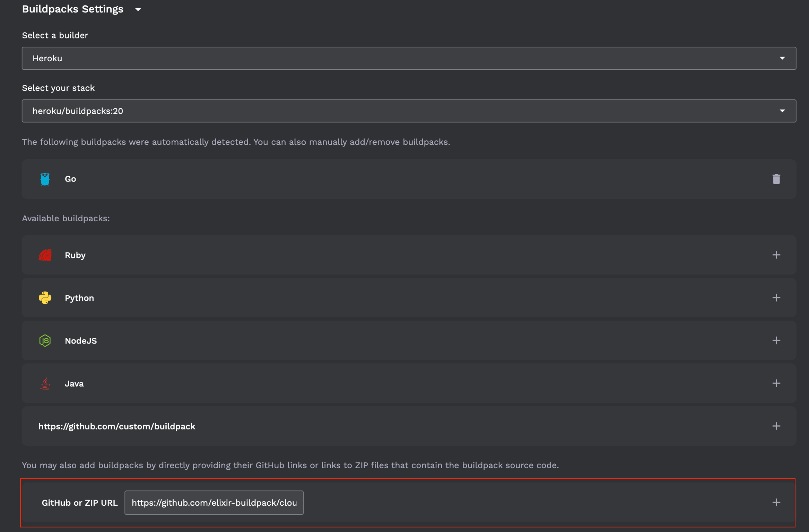This screenshot has width=809, height=532.
Task: Click the 'Select your stack' label
Action: click(58, 88)
